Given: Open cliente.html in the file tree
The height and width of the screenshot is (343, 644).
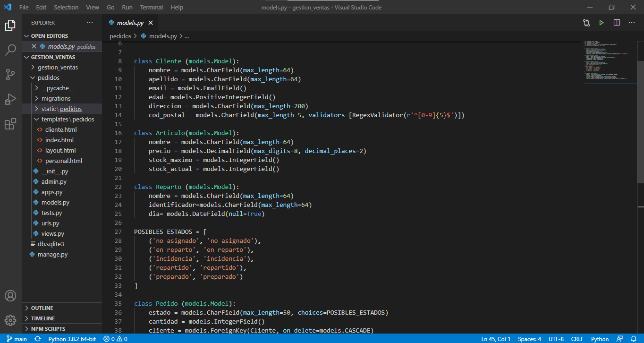Looking at the screenshot, I should [x=61, y=129].
